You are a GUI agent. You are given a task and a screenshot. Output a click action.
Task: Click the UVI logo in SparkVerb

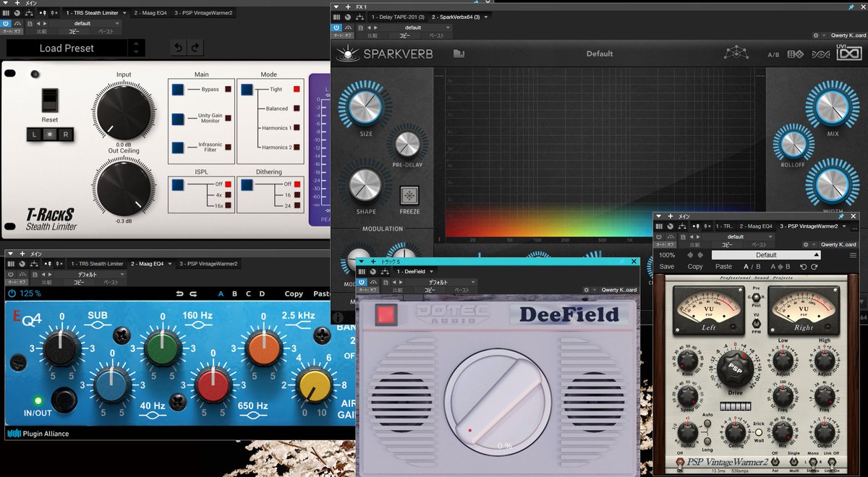[848, 53]
